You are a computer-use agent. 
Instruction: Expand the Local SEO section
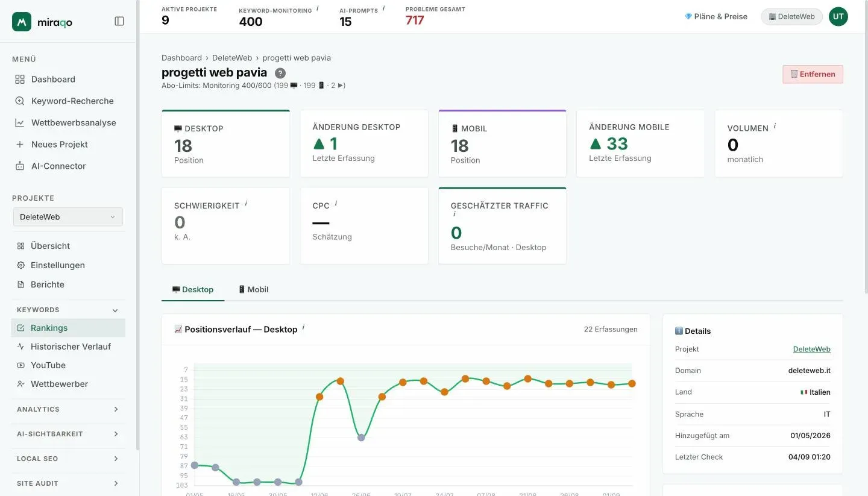(x=116, y=459)
